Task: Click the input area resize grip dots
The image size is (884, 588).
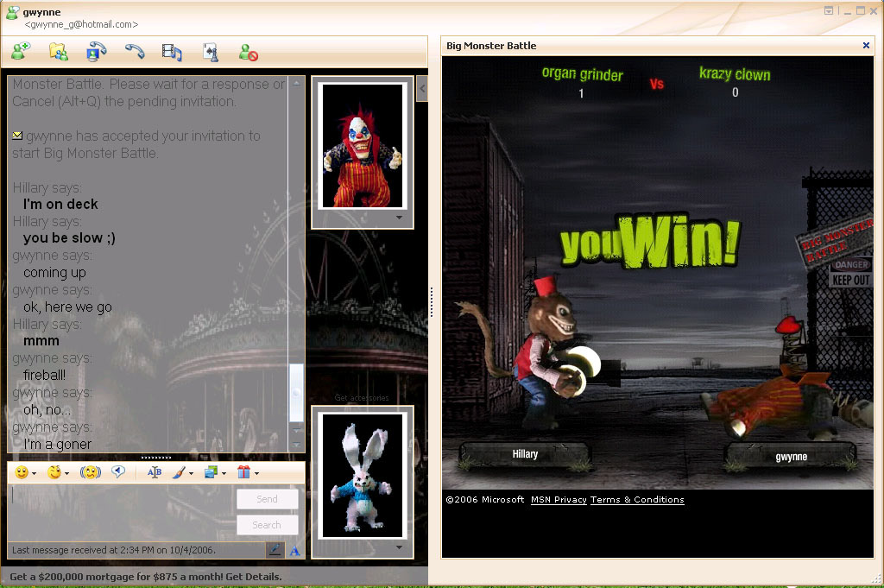Action: [x=156, y=458]
